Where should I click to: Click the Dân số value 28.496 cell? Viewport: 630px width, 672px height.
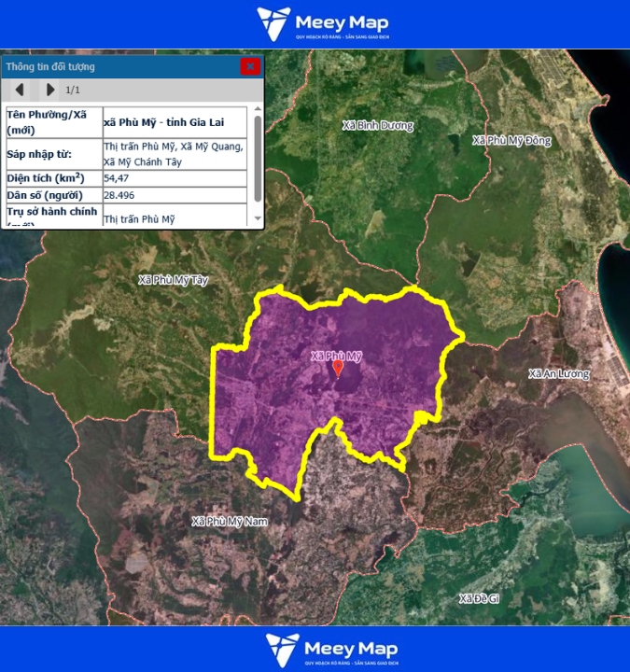tap(175, 195)
